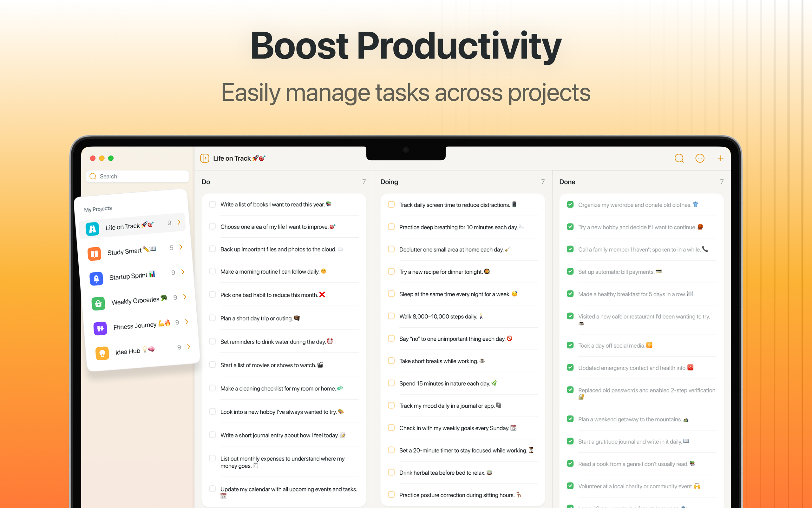Click the Study Smart book icon
Viewport: 812px width, 508px height.
[94, 254]
